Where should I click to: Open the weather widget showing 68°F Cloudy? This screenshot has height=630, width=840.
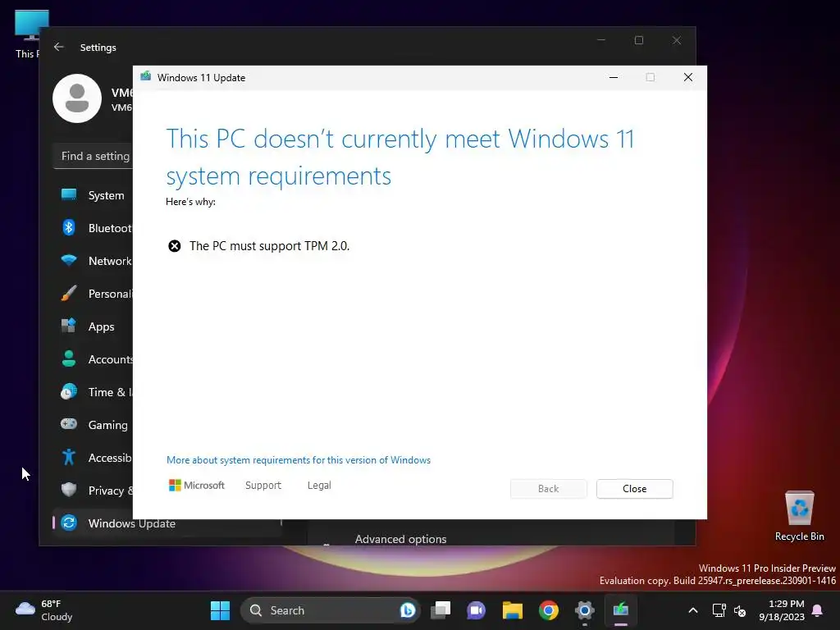tap(44, 610)
